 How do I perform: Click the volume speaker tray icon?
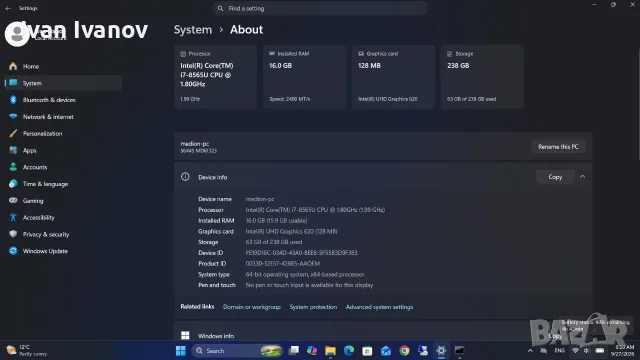[587, 351]
